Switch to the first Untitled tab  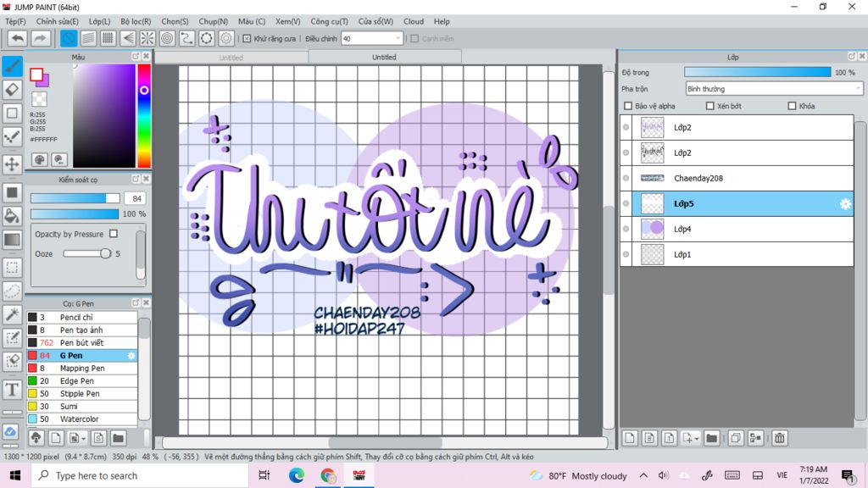coord(231,57)
